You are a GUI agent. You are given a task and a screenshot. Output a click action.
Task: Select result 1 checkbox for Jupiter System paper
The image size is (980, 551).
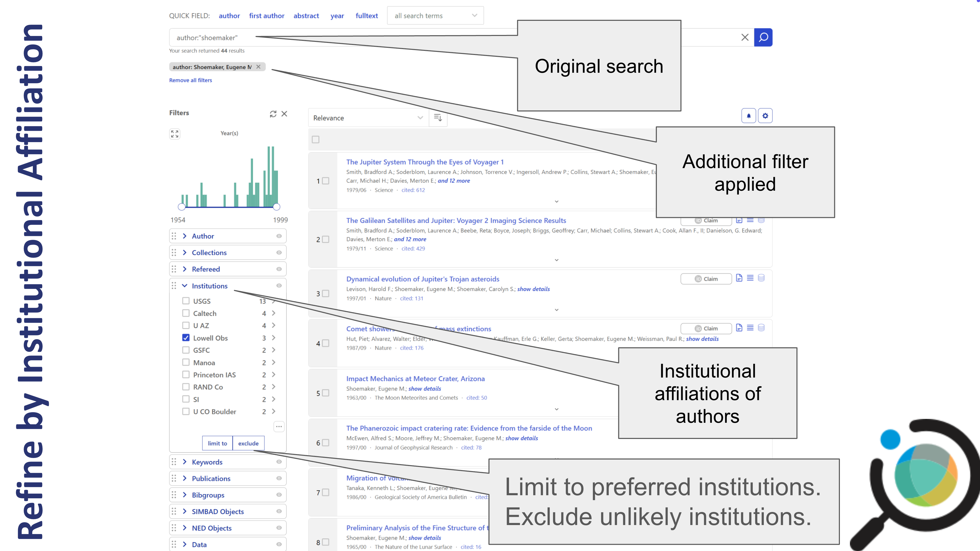click(326, 181)
